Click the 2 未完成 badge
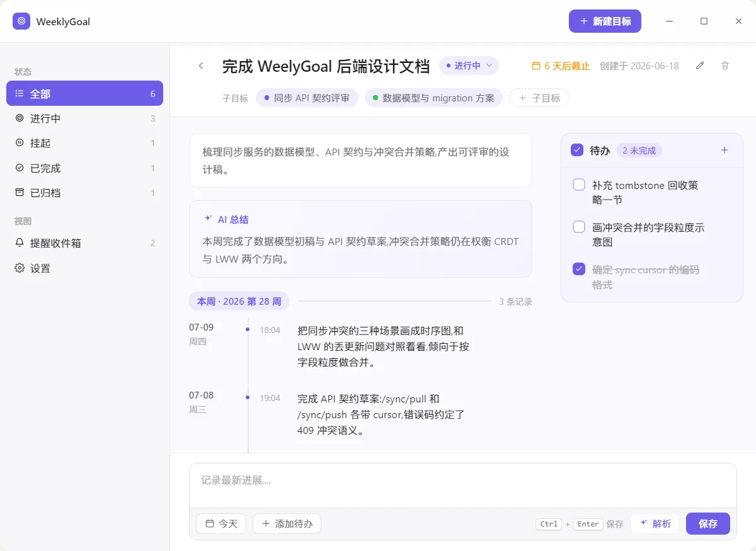Viewport: 756px width, 551px height. (x=639, y=151)
